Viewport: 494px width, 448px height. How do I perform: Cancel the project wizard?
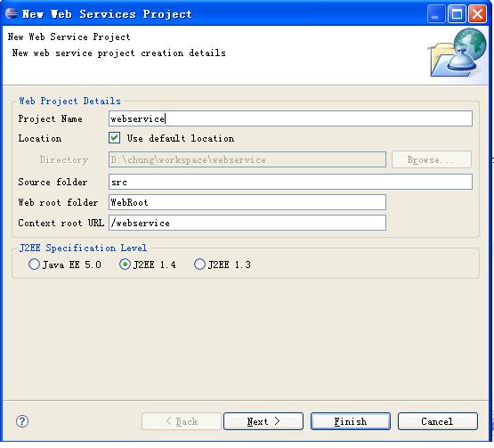[x=438, y=421]
